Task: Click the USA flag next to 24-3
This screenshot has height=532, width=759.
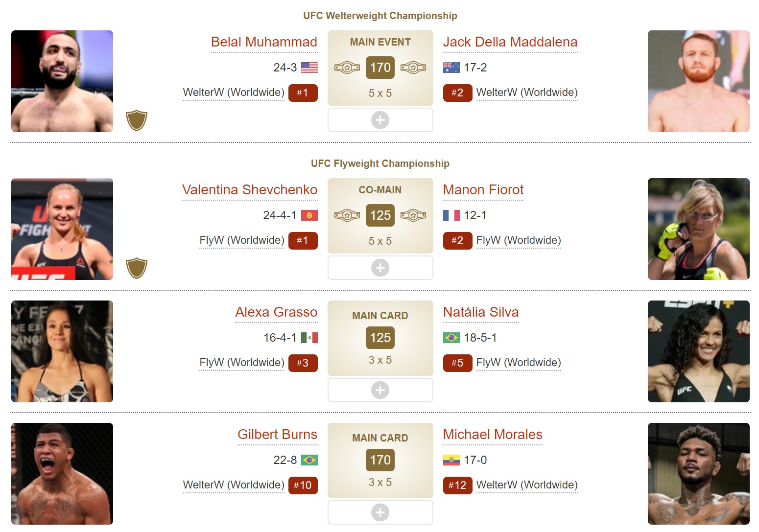Action: tap(309, 68)
